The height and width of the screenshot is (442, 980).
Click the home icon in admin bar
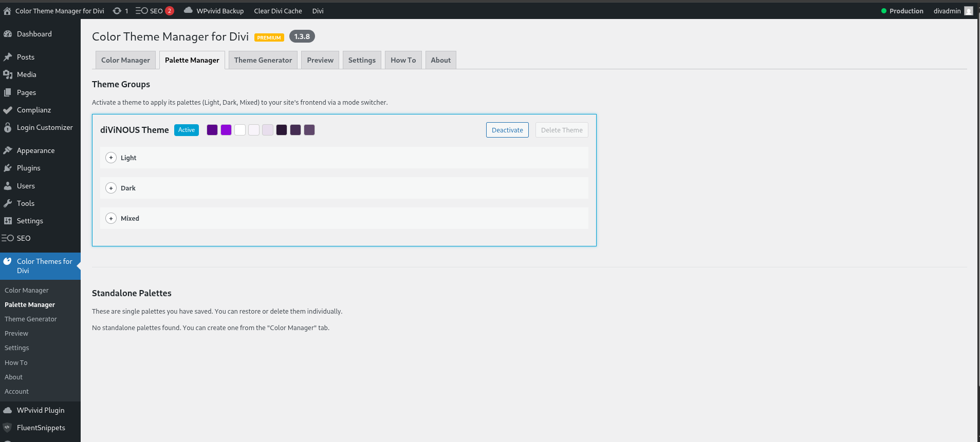click(x=7, y=11)
